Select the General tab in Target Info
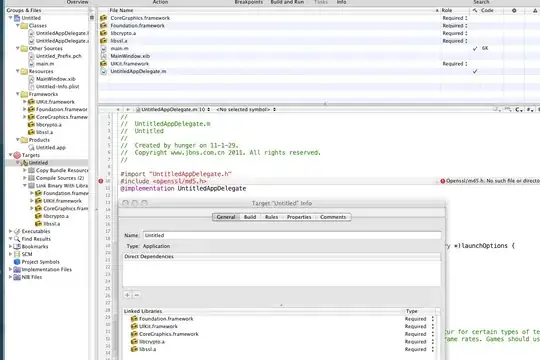This screenshot has width=540, height=360. point(226,217)
